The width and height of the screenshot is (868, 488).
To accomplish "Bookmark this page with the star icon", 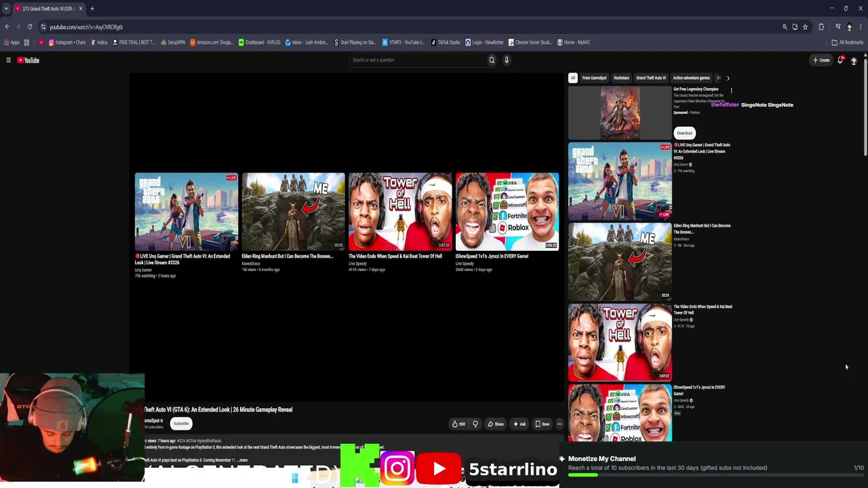I will (805, 27).
